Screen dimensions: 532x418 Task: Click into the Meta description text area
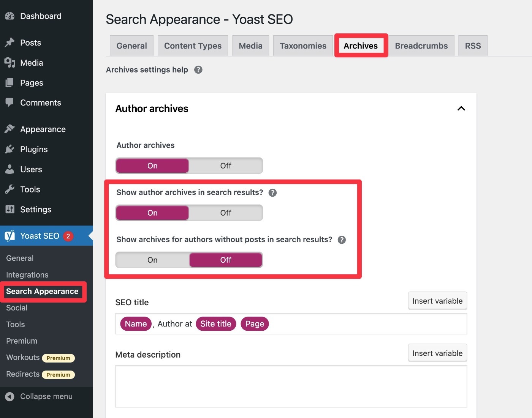(291, 386)
